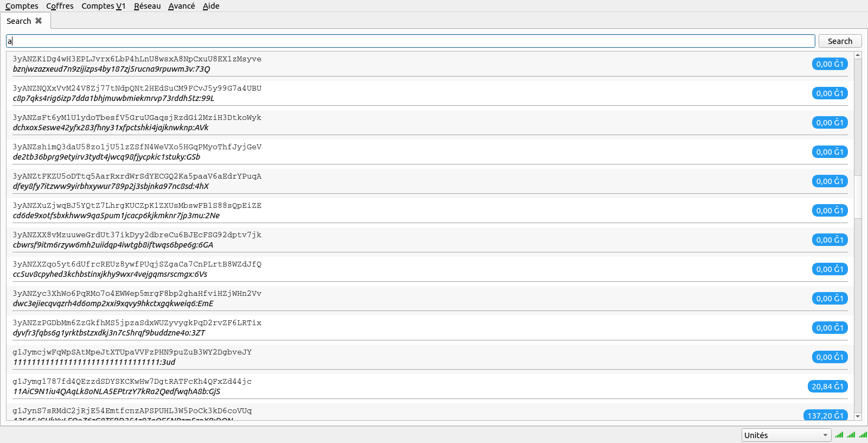Open the Comptes menu
Image resolution: width=868 pixels, height=443 pixels.
pos(22,6)
